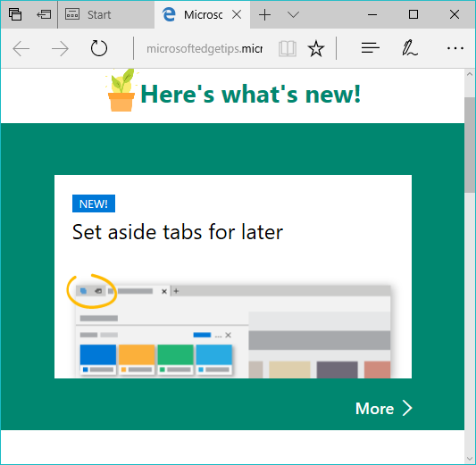Click the address bar URL field
This screenshot has height=465, width=476.
pyautogui.click(x=205, y=48)
